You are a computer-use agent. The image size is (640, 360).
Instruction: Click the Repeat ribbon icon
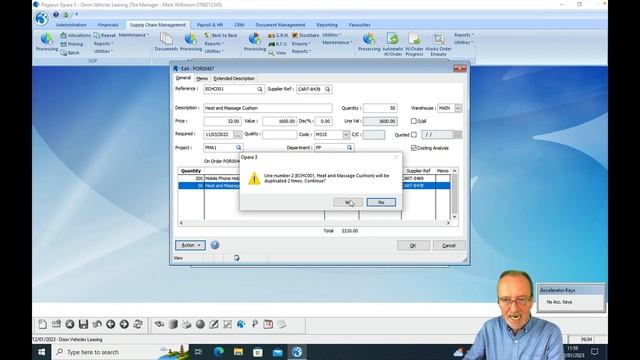click(x=104, y=36)
